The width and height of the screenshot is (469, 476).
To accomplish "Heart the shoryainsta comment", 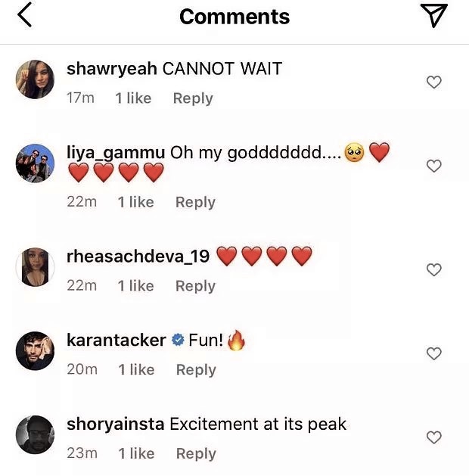I will click(434, 437).
